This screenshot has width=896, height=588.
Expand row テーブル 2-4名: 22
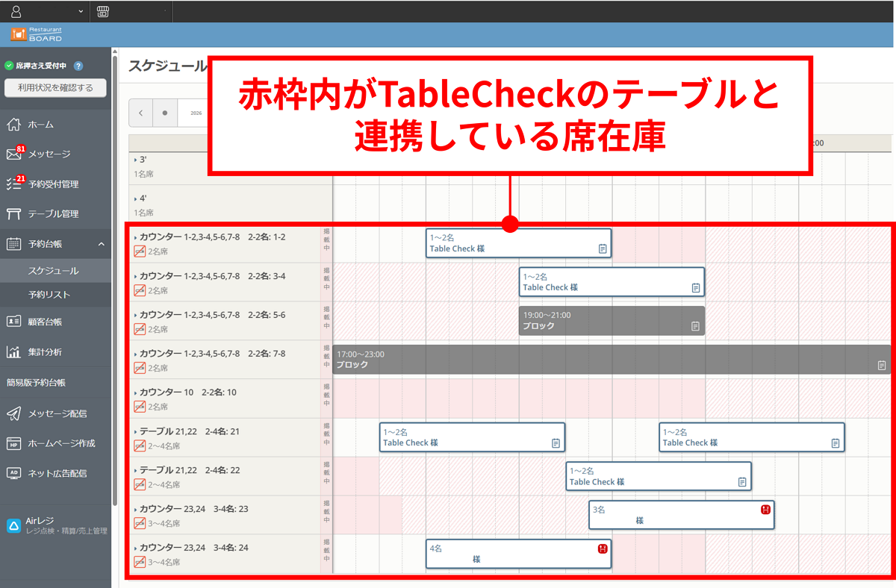point(135,470)
